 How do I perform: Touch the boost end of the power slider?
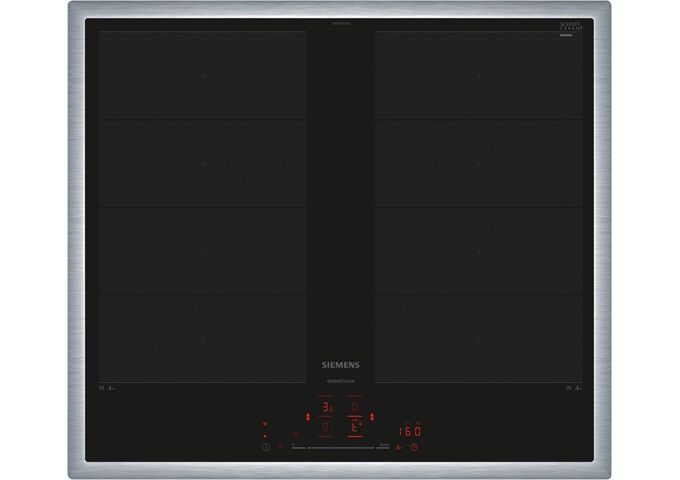click(x=383, y=447)
